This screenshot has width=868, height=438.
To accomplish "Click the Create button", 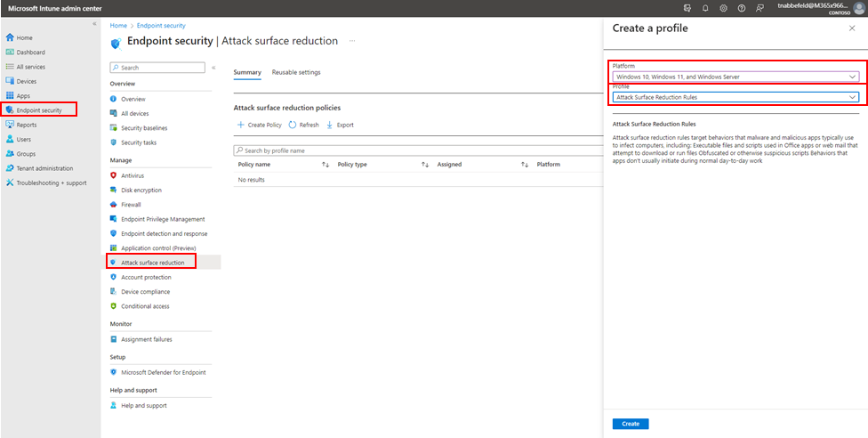I will (x=631, y=424).
